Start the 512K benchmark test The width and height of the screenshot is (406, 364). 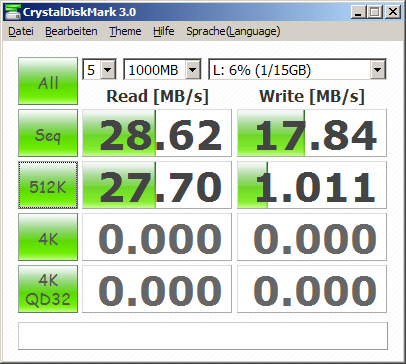pos(48,185)
